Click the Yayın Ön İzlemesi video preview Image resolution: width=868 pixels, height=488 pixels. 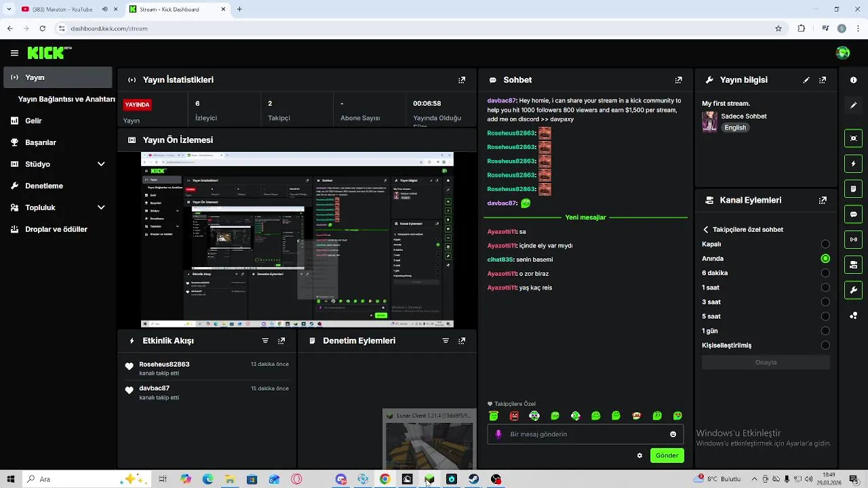coord(297,240)
